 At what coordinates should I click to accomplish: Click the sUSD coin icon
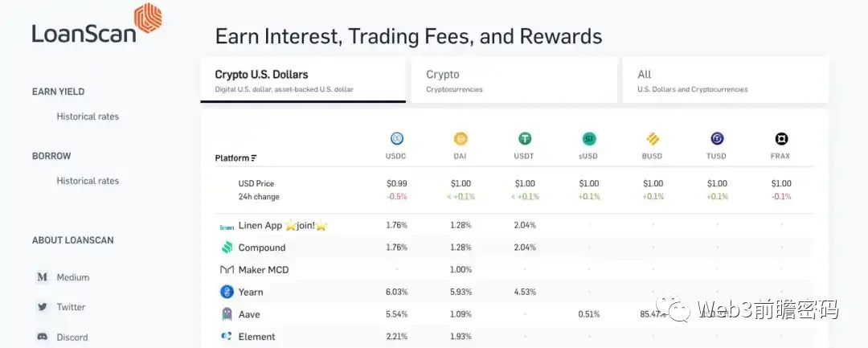pyautogui.click(x=589, y=138)
